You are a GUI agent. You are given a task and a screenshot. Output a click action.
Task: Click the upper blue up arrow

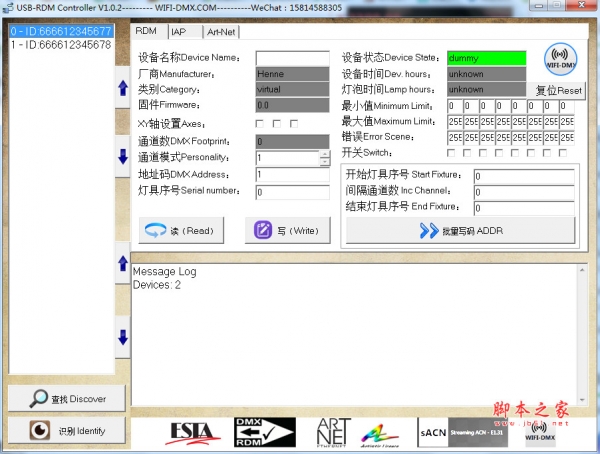click(123, 83)
